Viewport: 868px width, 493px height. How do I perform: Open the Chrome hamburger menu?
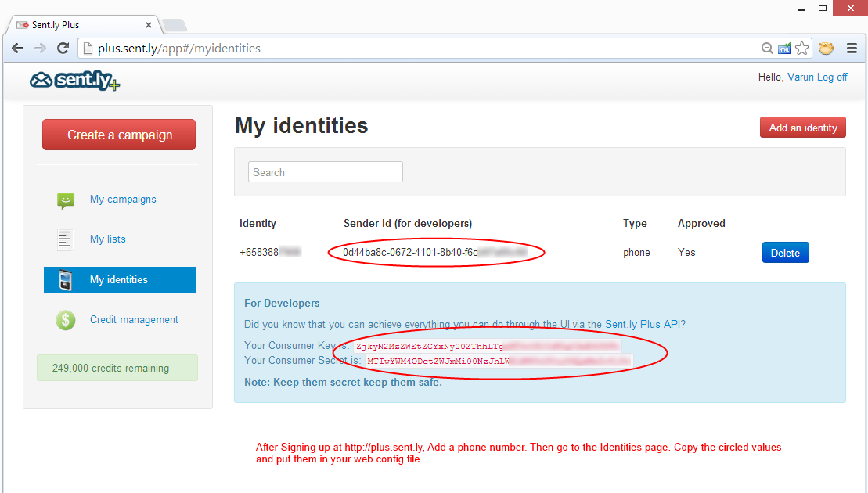[852, 49]
